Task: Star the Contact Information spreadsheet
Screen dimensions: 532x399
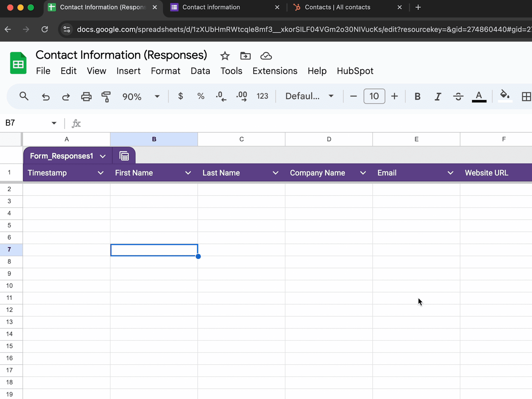Action: tap(225, 56)
